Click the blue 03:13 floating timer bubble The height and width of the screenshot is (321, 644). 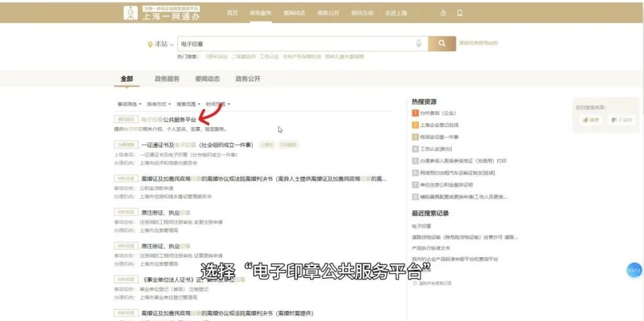(x=634, y=270)
